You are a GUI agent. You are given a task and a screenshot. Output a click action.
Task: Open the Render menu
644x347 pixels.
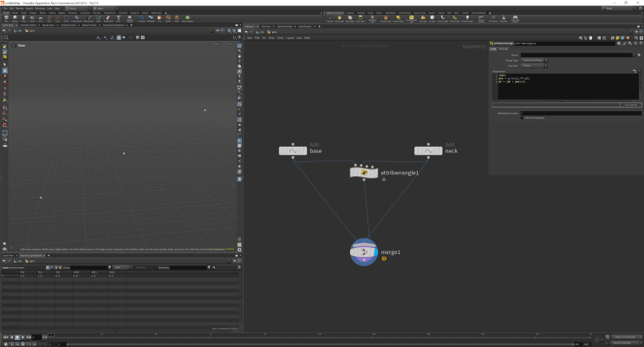click(x=20, y=8)
